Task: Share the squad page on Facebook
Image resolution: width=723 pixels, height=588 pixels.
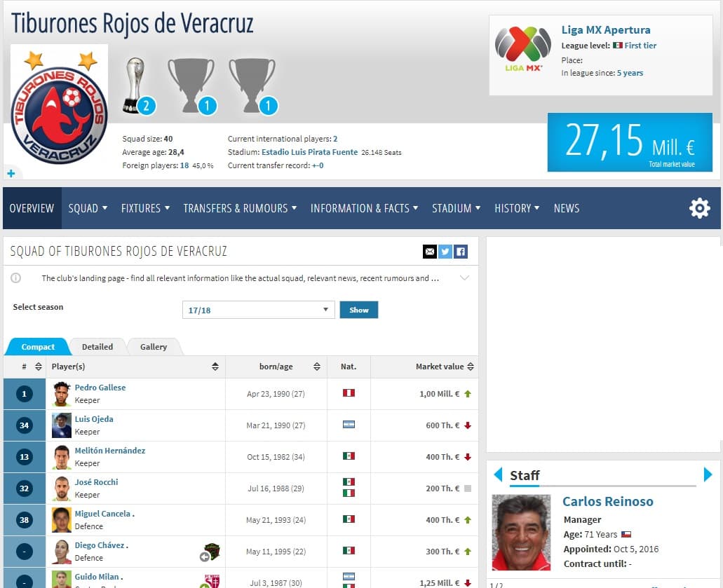Action: click(461, 252)
